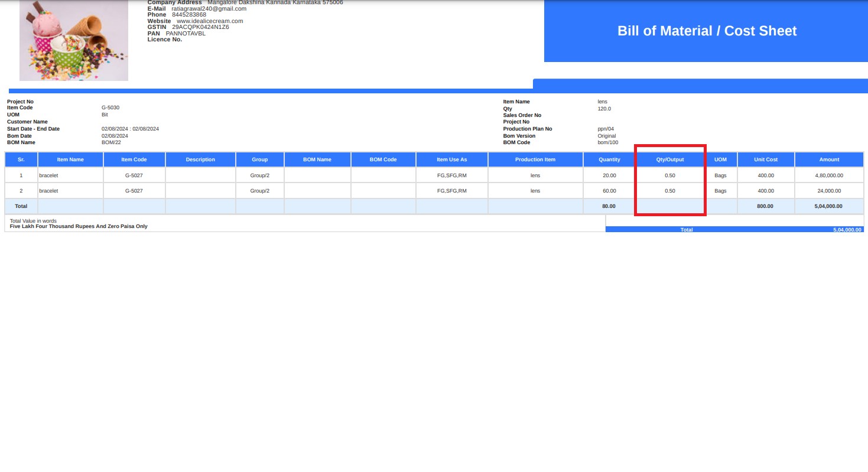Select BOM code value 'bom/100'
Viewport: 868px width, 472px height.
click(608, 142)
